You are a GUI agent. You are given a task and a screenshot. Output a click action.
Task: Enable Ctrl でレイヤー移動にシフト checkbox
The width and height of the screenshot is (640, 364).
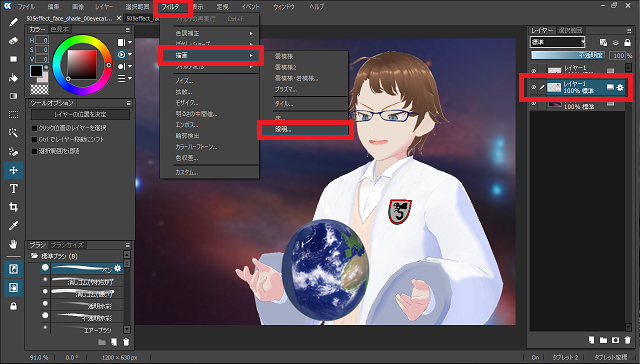pyautogui.click(x=35, y=140)
